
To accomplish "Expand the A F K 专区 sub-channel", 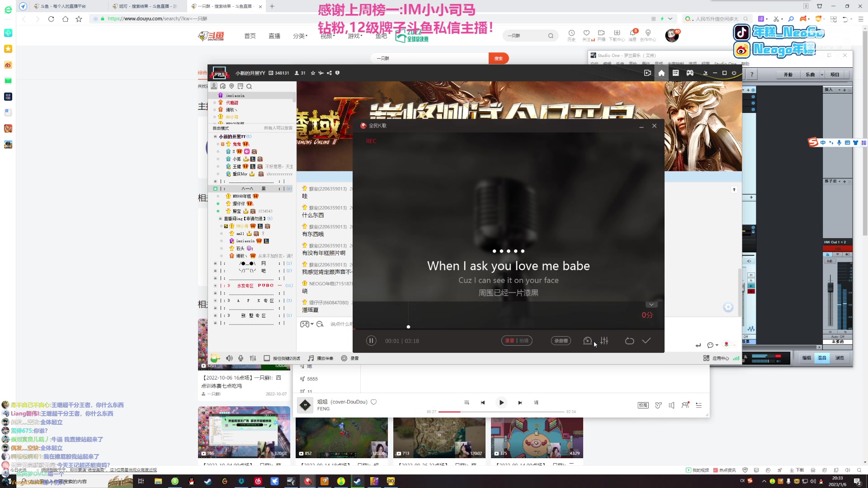I will (x=215, y=300).
